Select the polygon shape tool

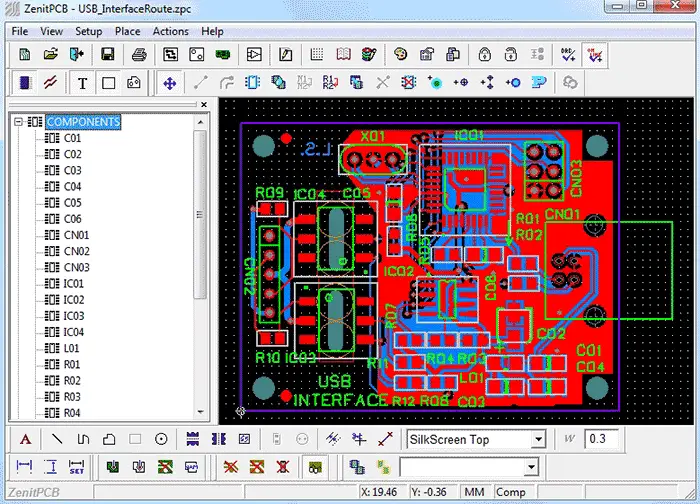[x=109, y=439]
